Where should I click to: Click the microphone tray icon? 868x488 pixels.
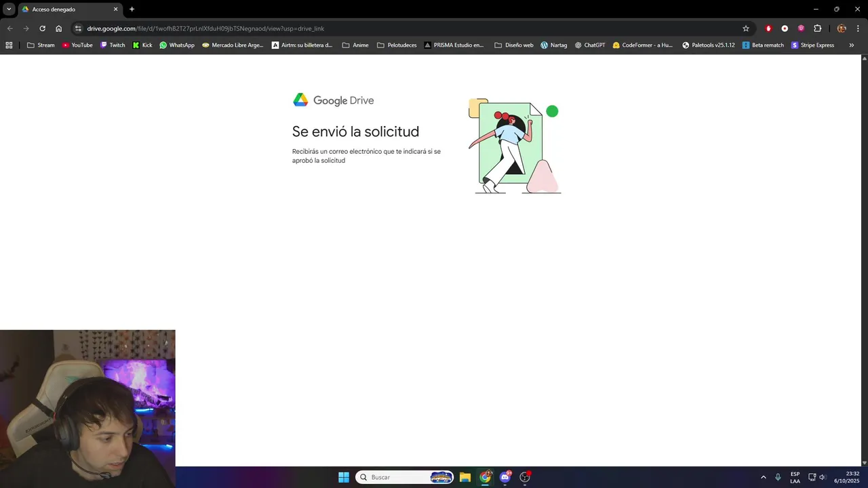pyautogui.click(x=778, y=477)
